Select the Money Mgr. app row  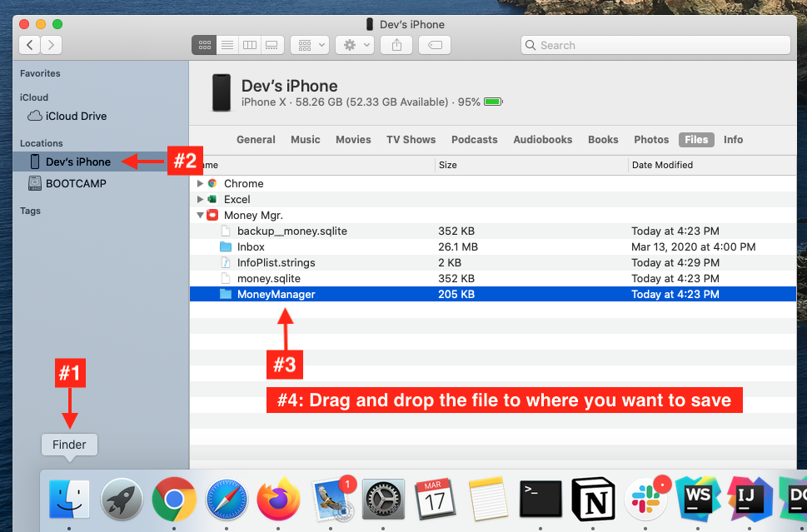click(492, 215)
